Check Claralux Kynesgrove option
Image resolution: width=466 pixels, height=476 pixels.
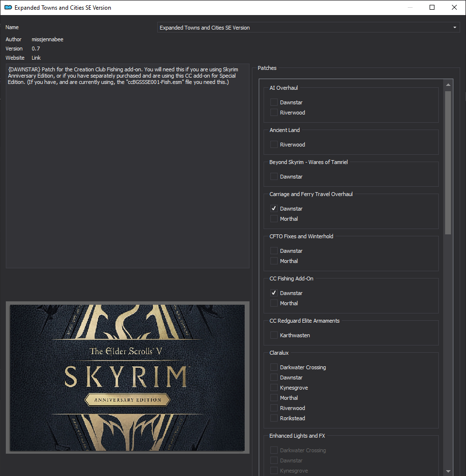pos(274,388)
